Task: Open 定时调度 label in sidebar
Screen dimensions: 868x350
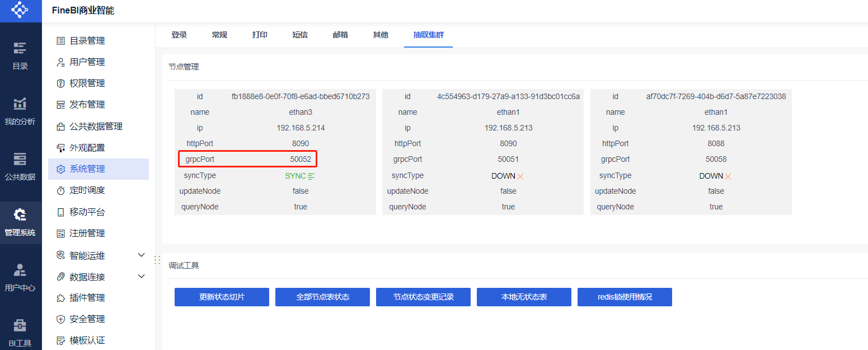Action: tap(87, 190)
